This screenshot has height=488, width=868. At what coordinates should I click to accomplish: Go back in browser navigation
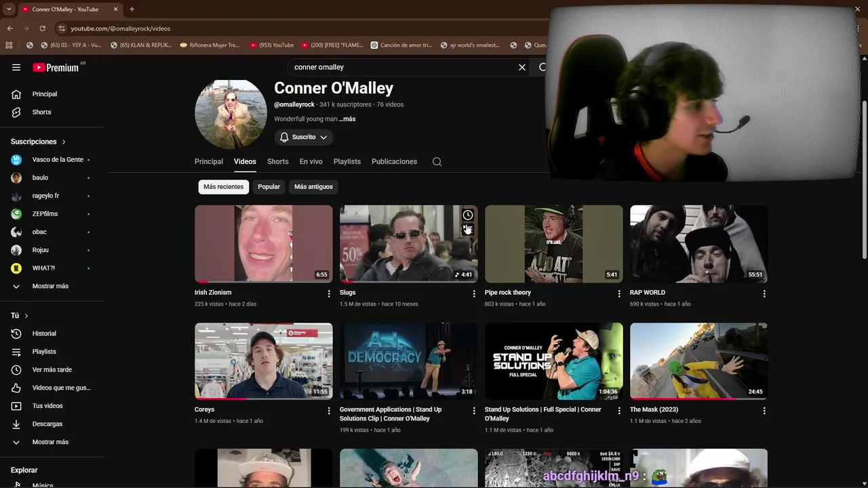pyautogui.click(x=9, y=28)
